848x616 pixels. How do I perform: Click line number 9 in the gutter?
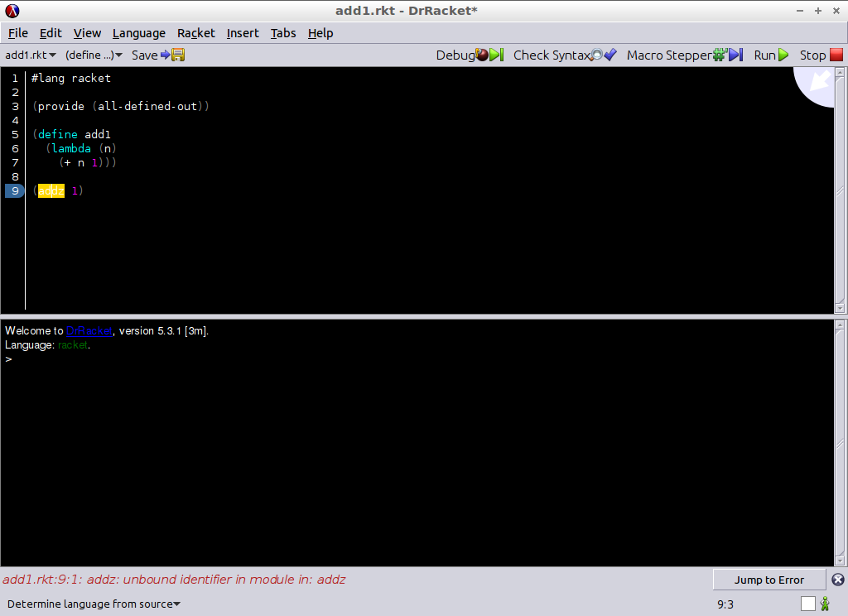15,190
